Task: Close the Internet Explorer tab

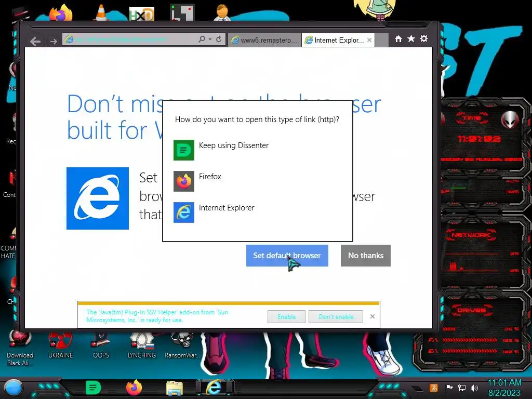Action: (x=369, y=40)
